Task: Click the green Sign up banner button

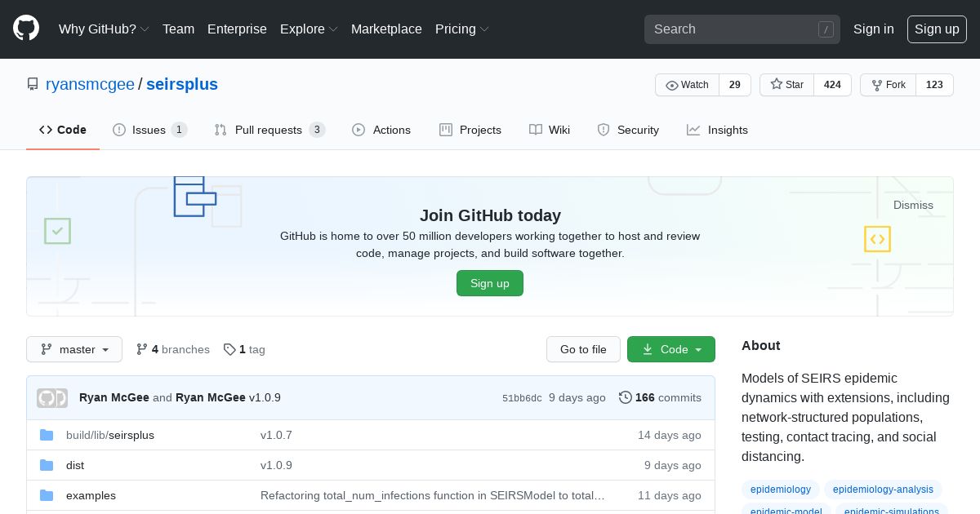Action: [490, 283]
